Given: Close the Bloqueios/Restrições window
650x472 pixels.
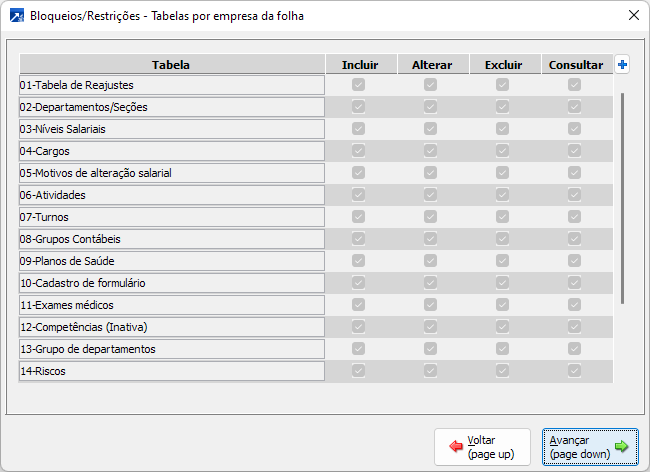Looking at the screenshot, I should coord(633,15).
